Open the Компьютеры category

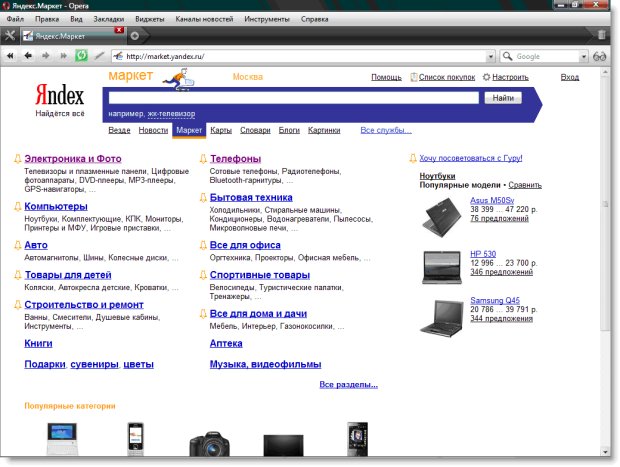click(56, 206)
